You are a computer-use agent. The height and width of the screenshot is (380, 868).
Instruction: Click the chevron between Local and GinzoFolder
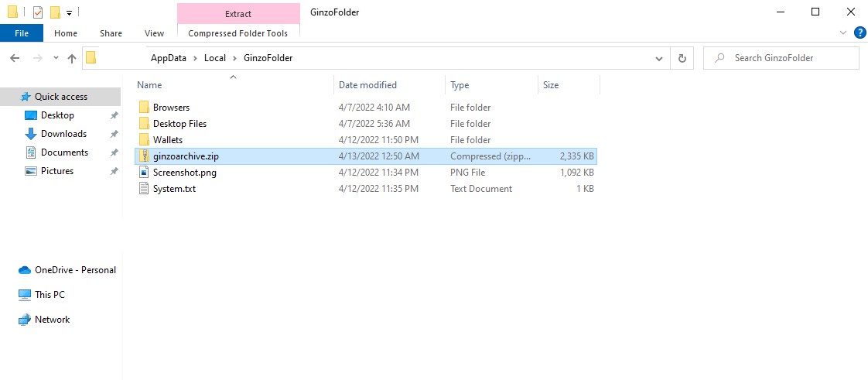[x=234, y=58]
